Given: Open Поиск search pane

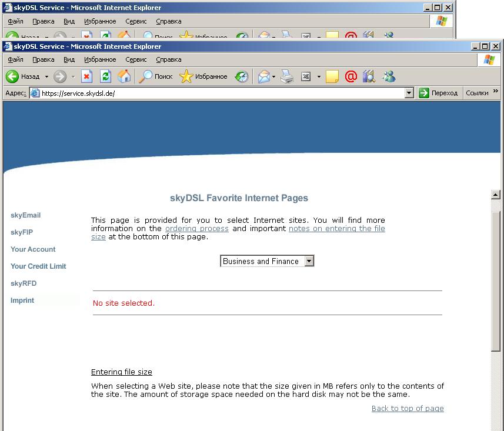Looking at the screenshot, I should tap(156, 76).
